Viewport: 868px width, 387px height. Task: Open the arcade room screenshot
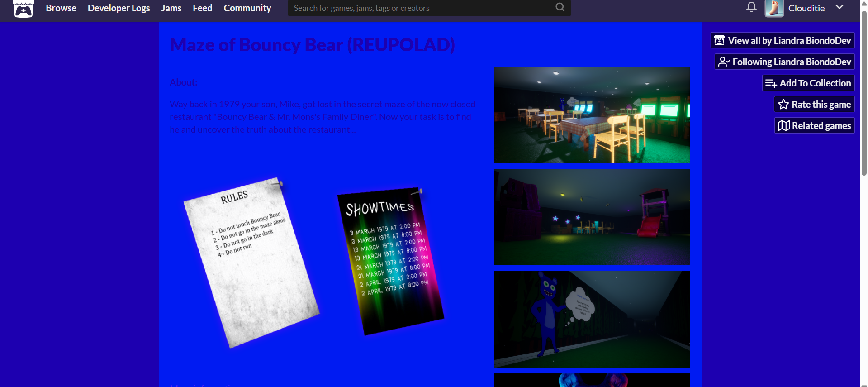(x=592, y=115)
